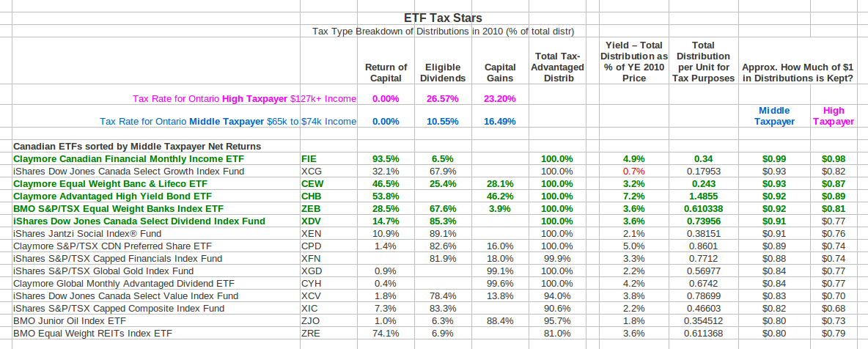
Task: Select 'Claymore Global Monthly Advantaged Dividend ETF'
Action: pos(123,283)
